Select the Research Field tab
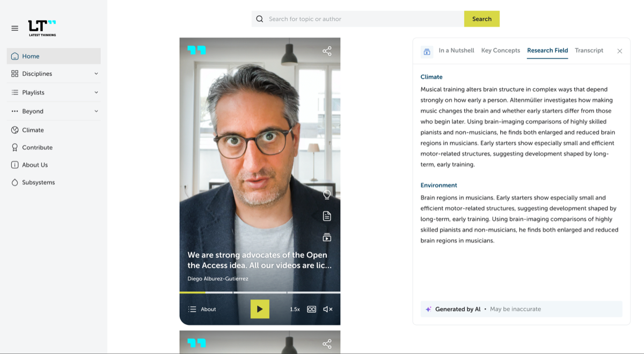644x354 pixels. [x=547, y=50]
